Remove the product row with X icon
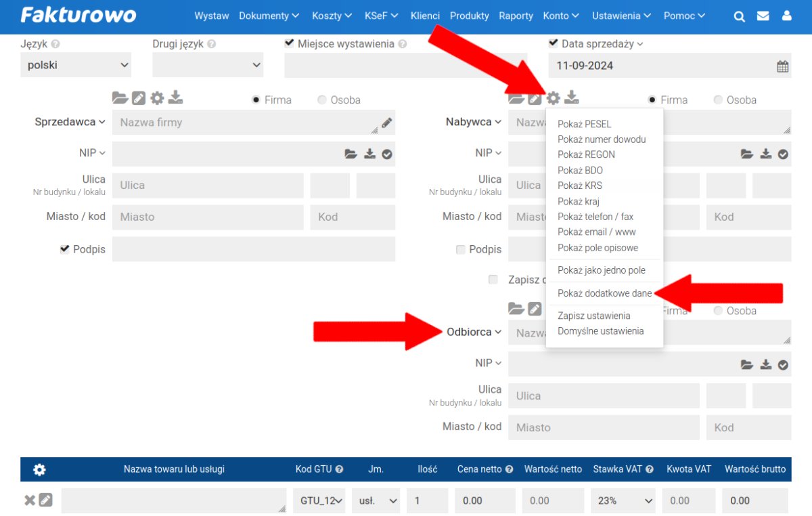 click(x=30, y=500)
